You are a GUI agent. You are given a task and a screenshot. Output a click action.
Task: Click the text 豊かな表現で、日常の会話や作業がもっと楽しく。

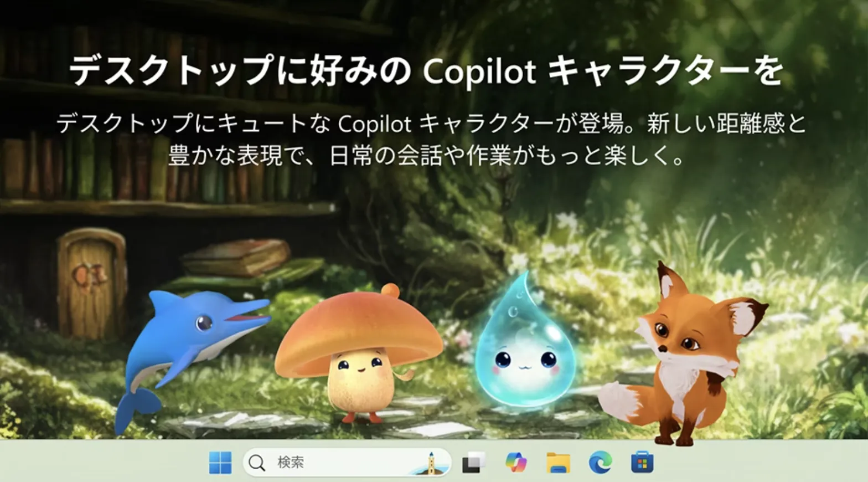(x=427, y=156)
